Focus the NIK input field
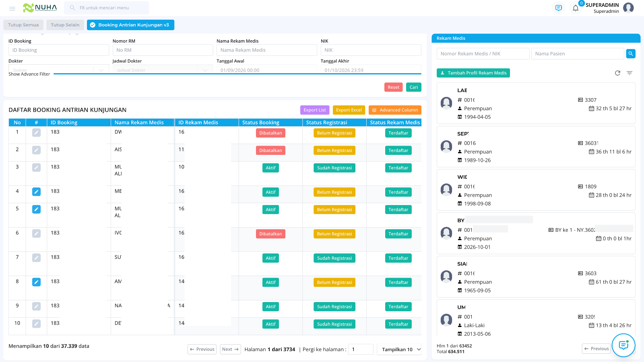Screen dimensions: 644x362 pos(371,50)
